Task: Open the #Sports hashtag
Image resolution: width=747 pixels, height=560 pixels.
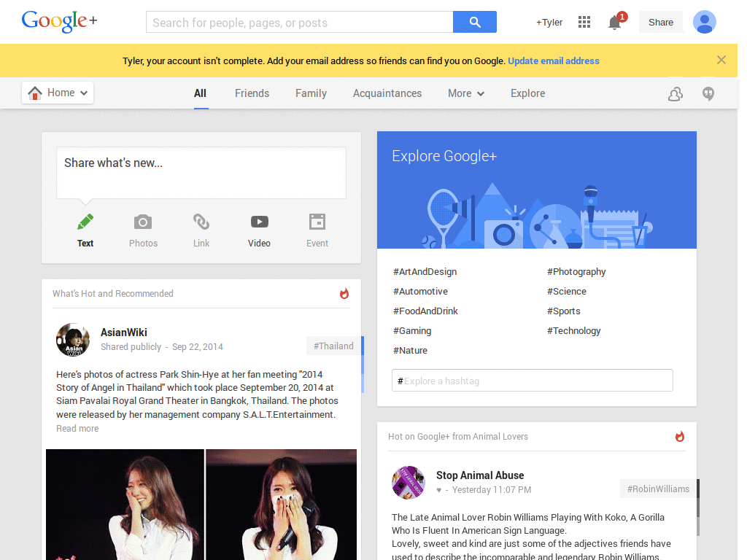Action: [564, 311]
